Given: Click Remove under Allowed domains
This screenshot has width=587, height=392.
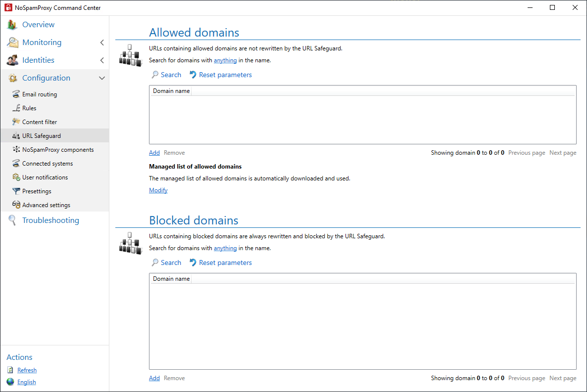Looking at the screenshot, I should click(x=174, y=153).
